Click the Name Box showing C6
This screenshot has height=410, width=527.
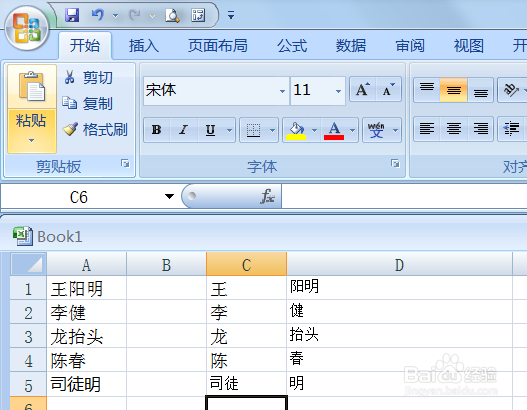tap(79, 197)
